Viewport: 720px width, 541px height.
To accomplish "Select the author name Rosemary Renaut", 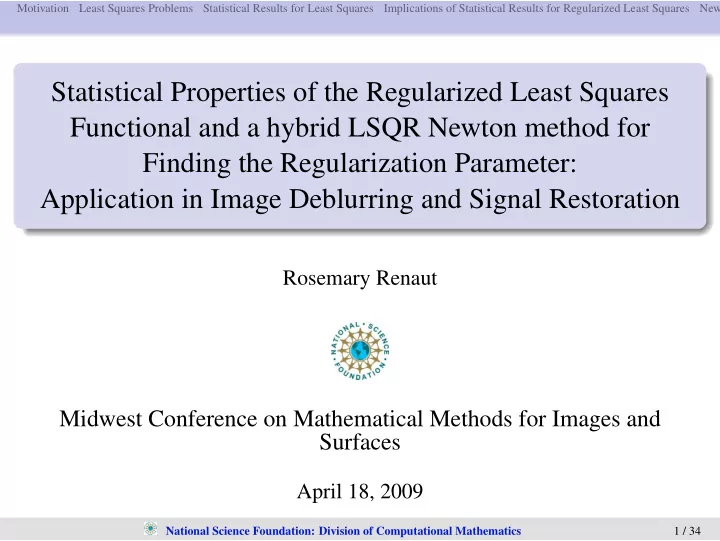I will pyautogui.click(x=360, y=278).
